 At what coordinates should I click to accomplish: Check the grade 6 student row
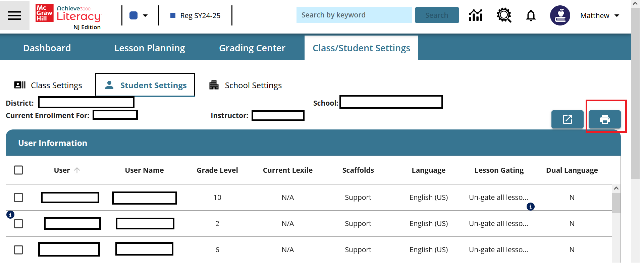click(x=18, y=250)
